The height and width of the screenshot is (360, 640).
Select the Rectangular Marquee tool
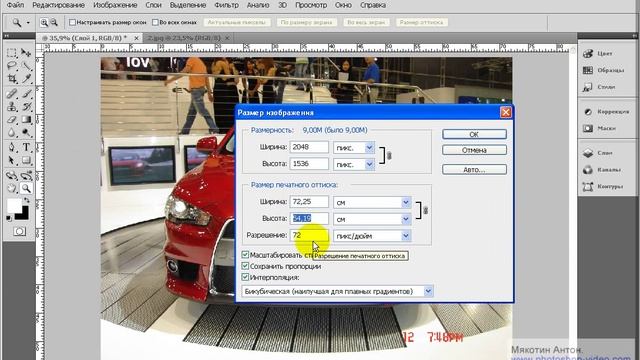11,53
